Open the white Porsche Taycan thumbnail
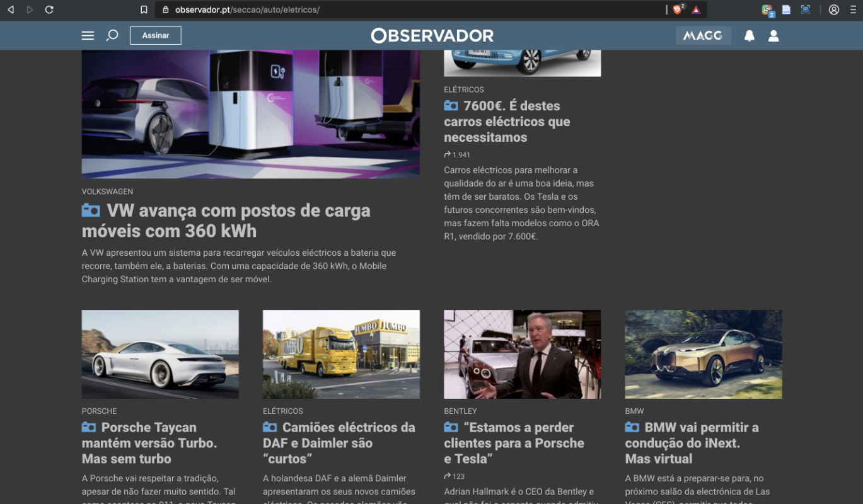 (x=160, y=354)
